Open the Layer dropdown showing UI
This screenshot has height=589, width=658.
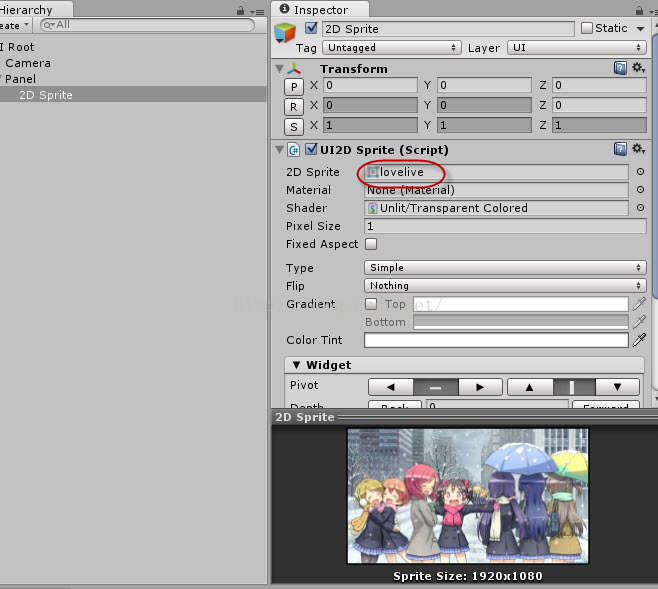577,47
